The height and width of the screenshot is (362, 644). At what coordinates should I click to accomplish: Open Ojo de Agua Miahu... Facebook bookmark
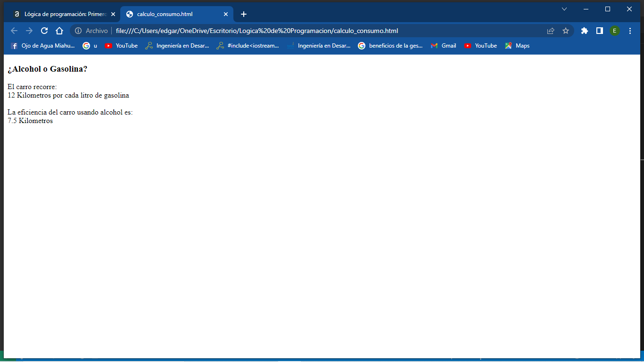click(42, 46)
